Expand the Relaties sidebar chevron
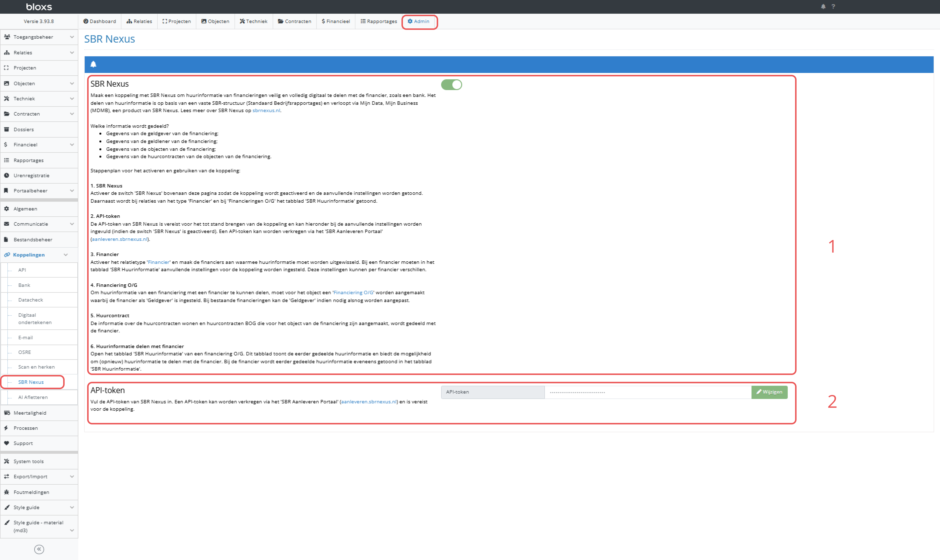 [x=72, y=52]
